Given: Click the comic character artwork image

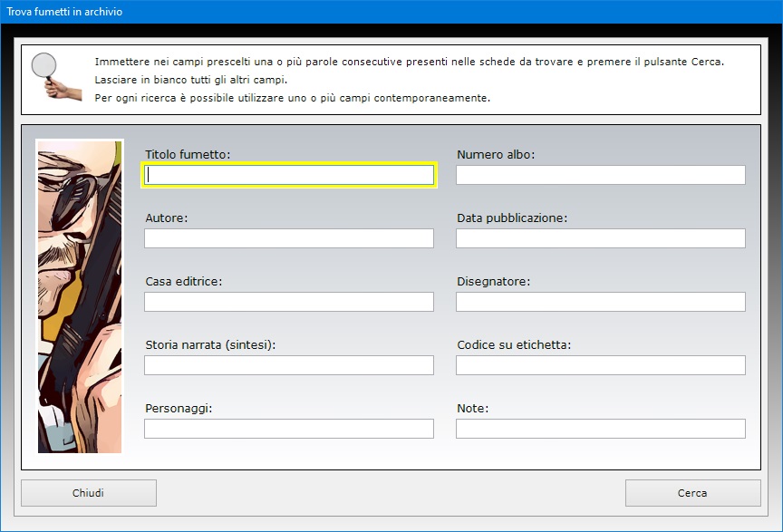Looking at the screenshot, I should [80, 296].
